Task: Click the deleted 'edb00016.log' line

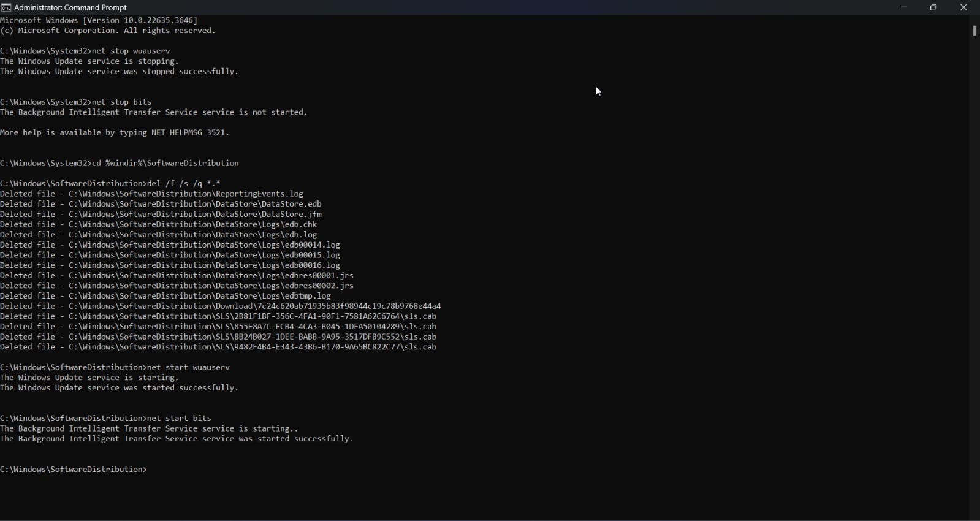Action: 170,265
